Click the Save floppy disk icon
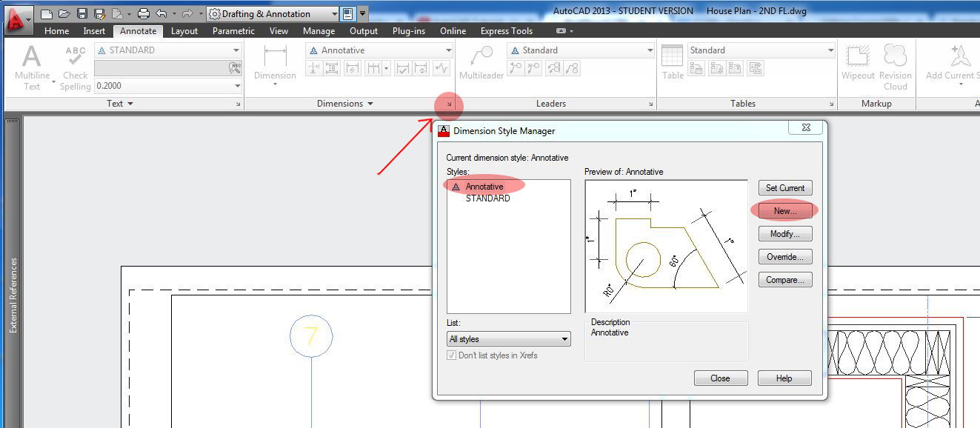980x428 pixels. (82, 13)
